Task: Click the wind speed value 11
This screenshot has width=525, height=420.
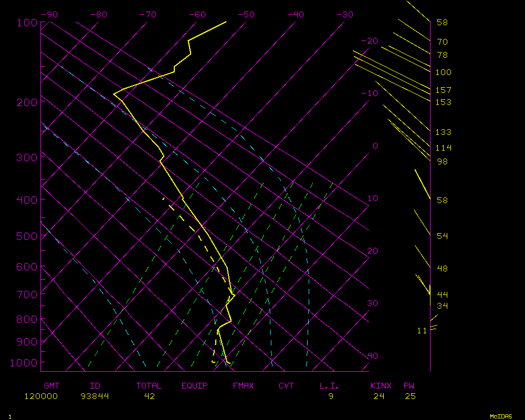Action: [422, 331]
